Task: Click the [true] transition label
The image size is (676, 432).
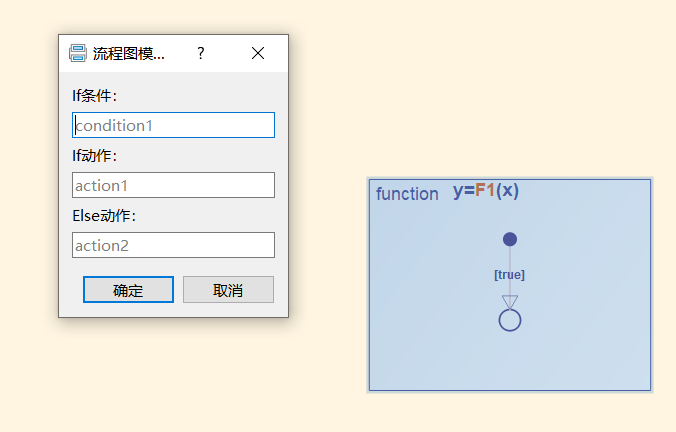Action: (509, 275)
